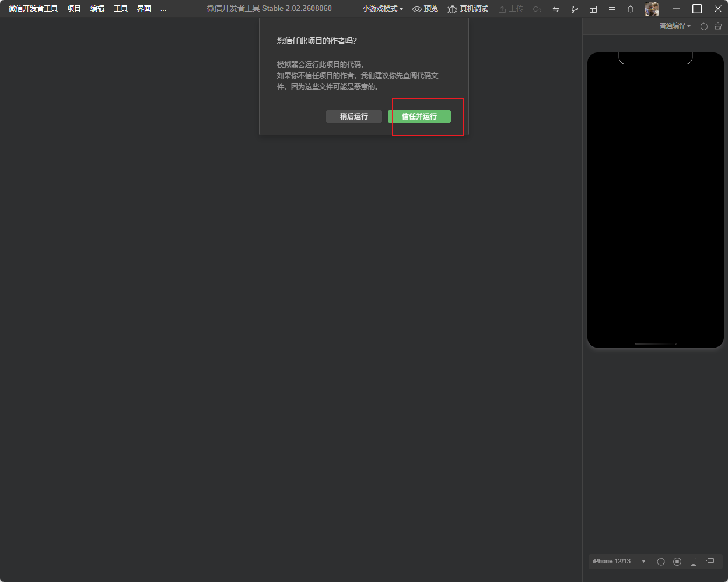Click the simulator stop icon
This screenshot has width=728, height=582.
677,562
